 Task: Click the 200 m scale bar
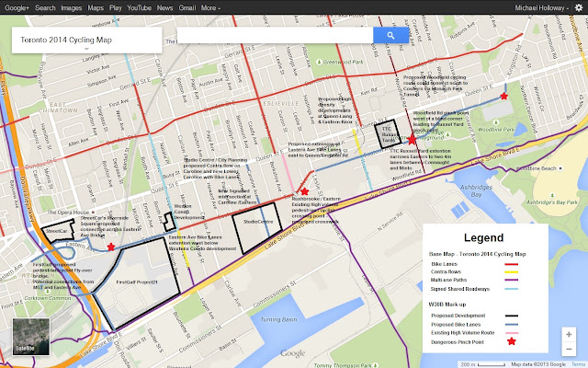[482, 364]
